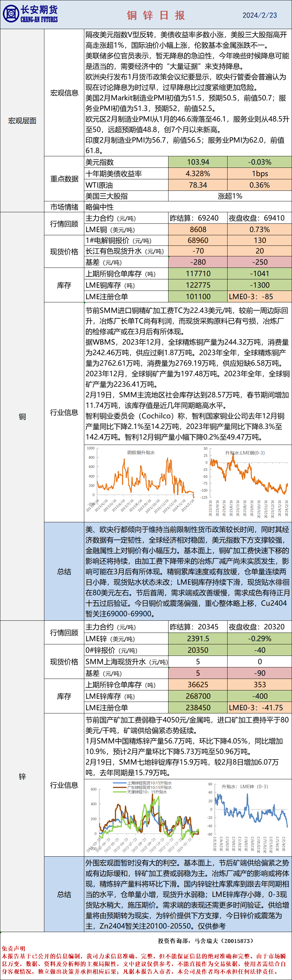
Task: Select the 宏观层面 section cell
Action: [x=22, y=121]
